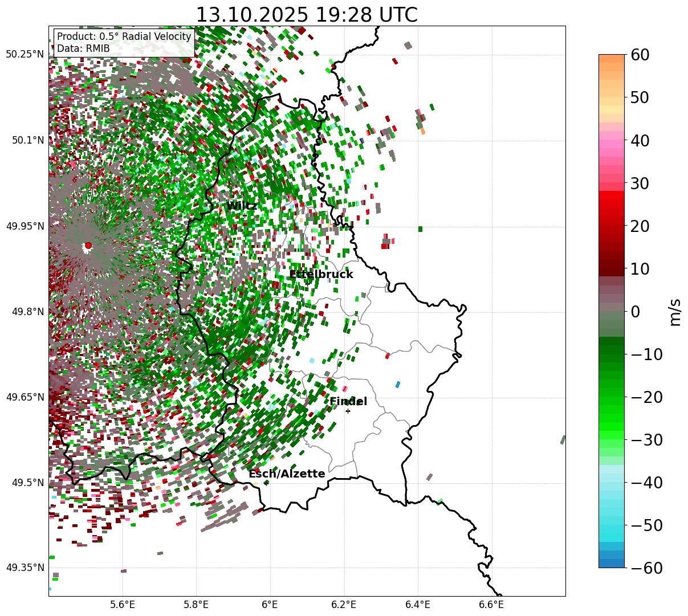
Task: Click the 6.2°E longitude tick label
Action: 344,605
